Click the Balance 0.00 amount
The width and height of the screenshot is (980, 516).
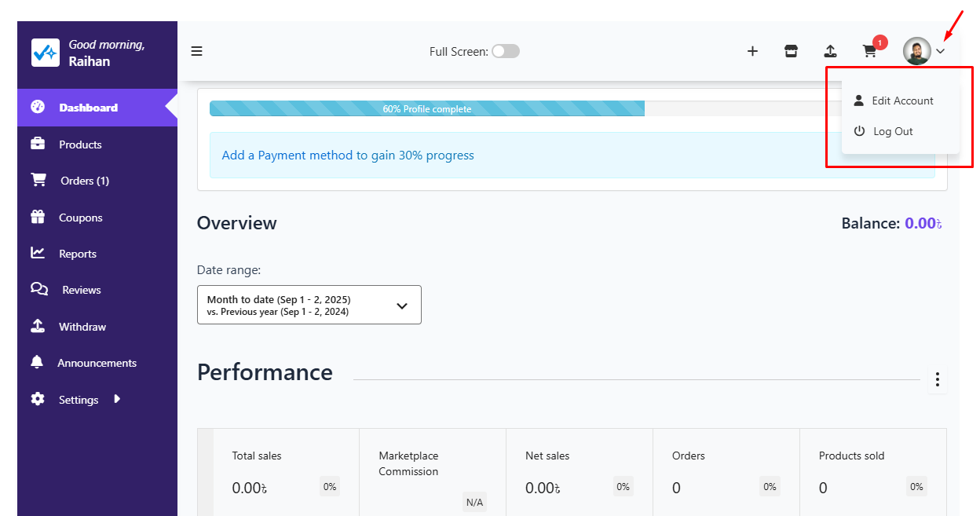coord(923,223)
